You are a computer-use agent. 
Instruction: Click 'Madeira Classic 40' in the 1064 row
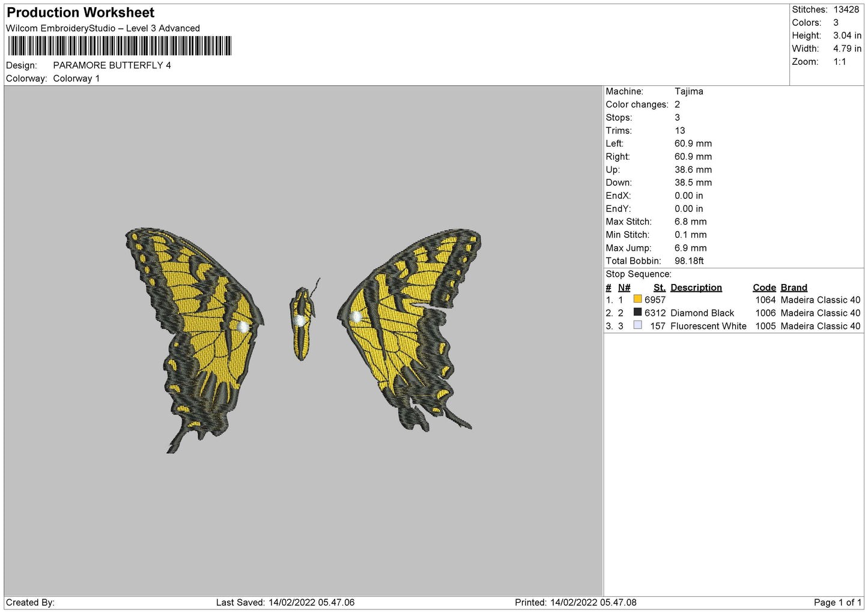[821, 300]
